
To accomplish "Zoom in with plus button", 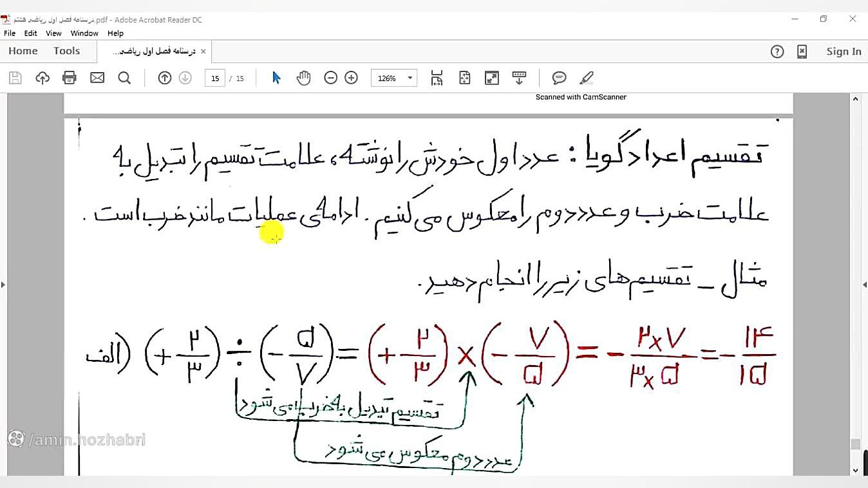I will (x=352, y=78).
